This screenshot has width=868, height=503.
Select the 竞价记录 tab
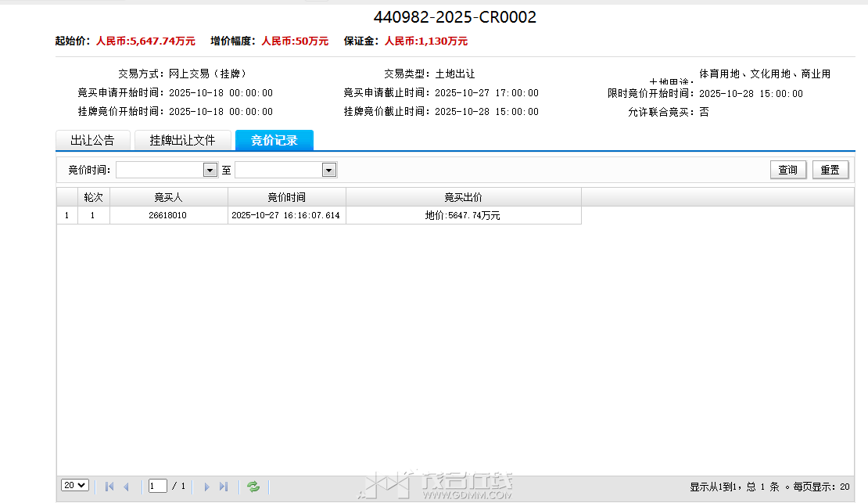pos(274,141)
